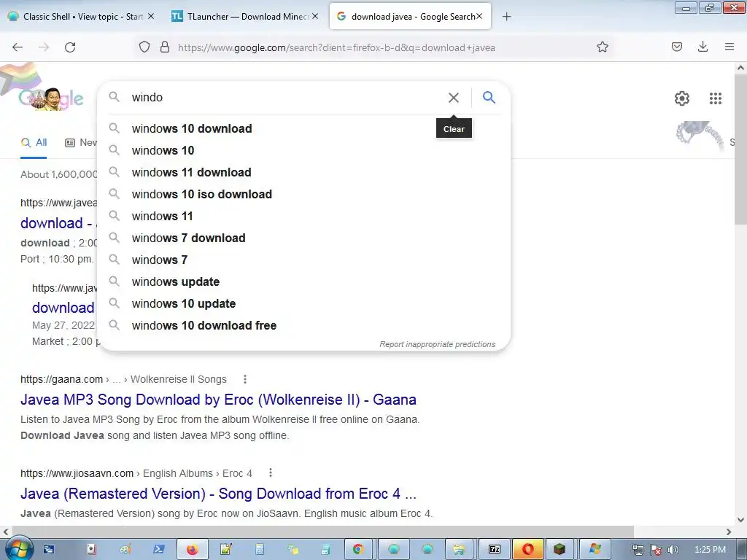The height and width of the screenshot is (560, 747).
Task: Click the forward navigation arrow
Action: click(x=44, y=47)
